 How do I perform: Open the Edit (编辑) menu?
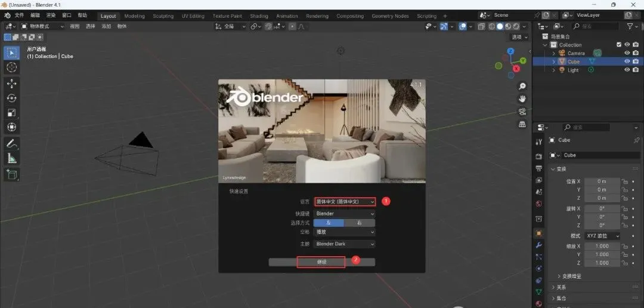tap(35, 16)
